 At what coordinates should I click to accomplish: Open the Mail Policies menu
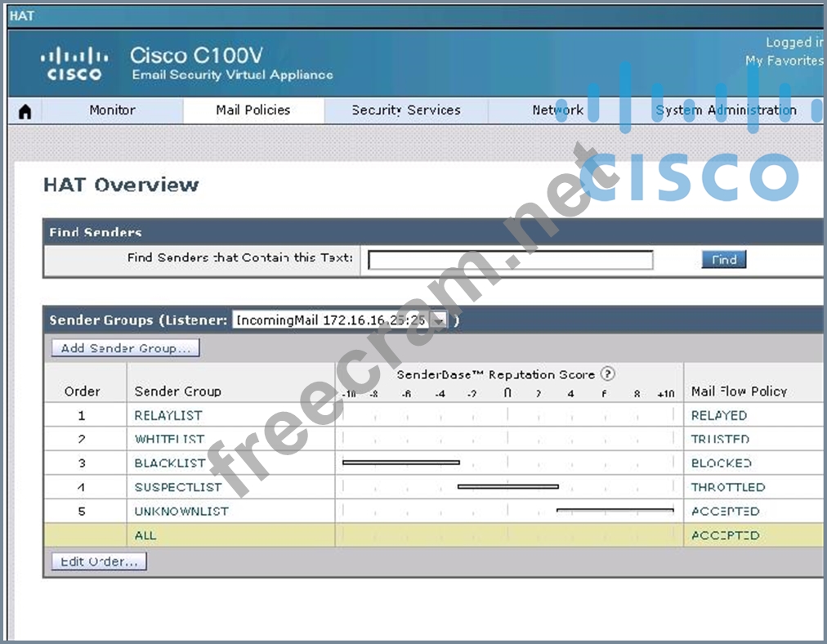(x=253, y=110)
